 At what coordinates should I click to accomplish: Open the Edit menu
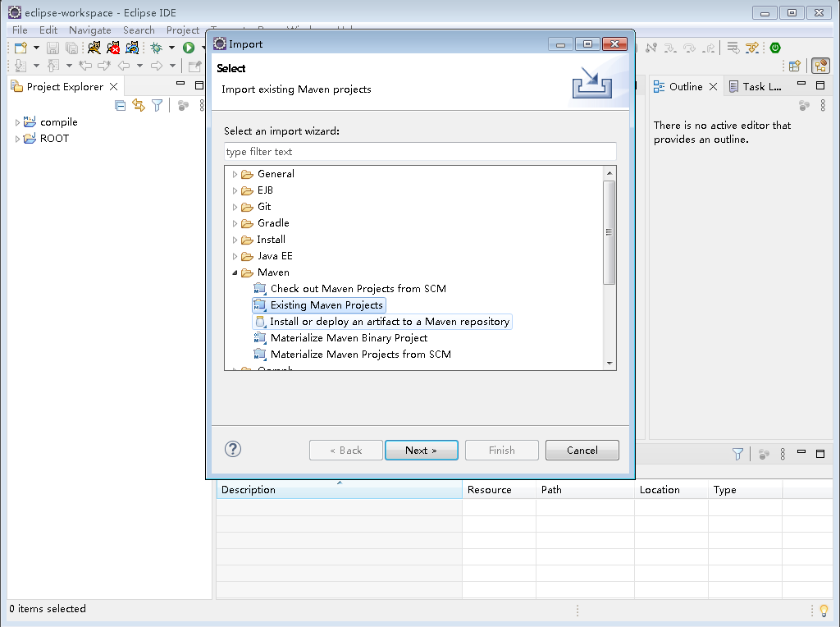coord(48,30)
